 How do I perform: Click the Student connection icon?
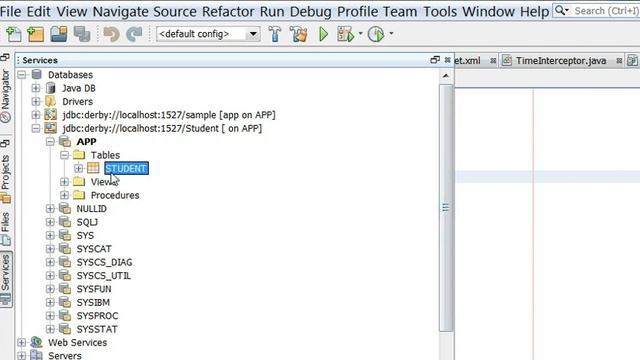click(x=51, y=128)
